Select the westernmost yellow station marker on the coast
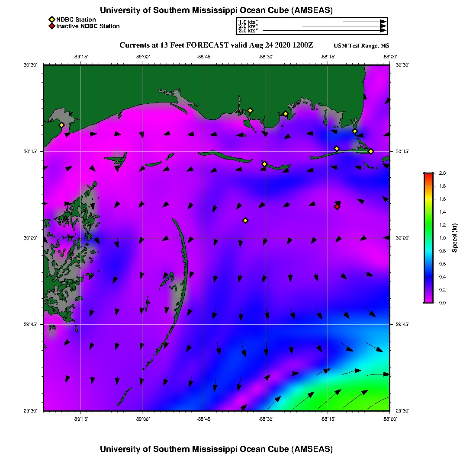Image resolution: width=476 pixels, height=454 pixels. tap(61, 125)
